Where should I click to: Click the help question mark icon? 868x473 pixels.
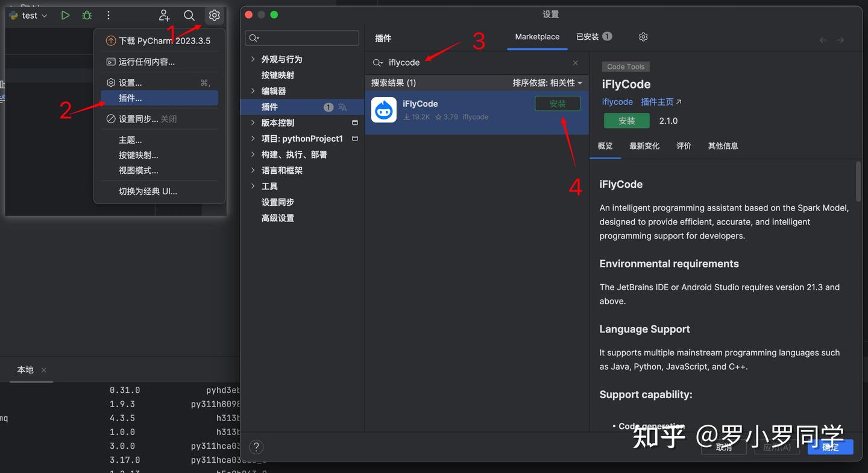(x=256, y=446)
